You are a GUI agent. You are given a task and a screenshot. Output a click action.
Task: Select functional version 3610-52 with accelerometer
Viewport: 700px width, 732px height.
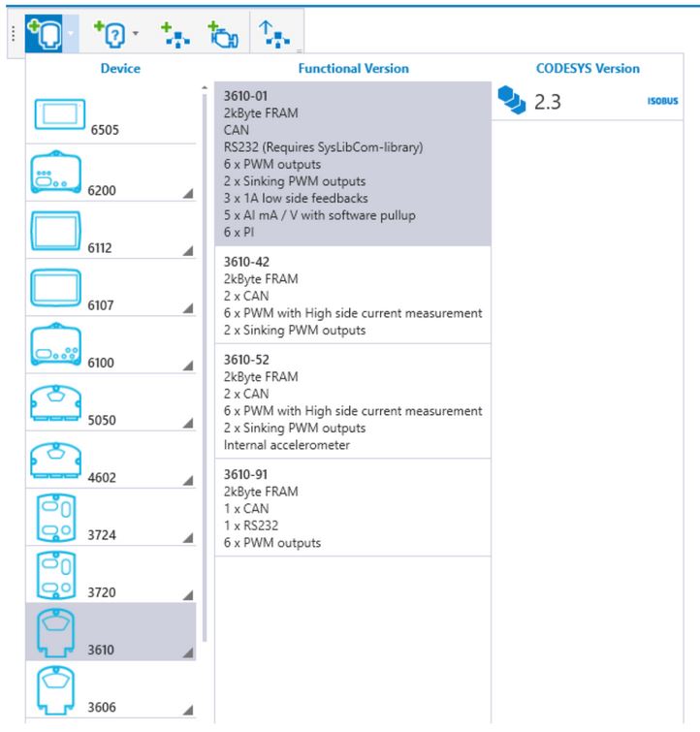tap(351, 398)
